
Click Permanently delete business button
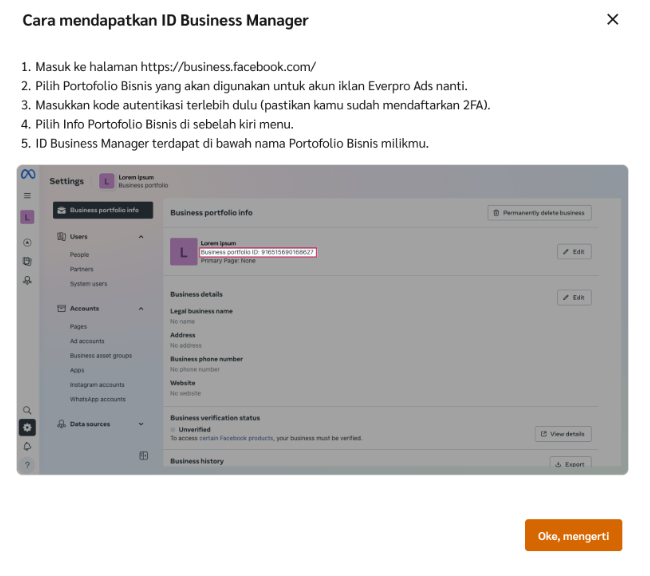pyautogui.click(x=539, y=213)
